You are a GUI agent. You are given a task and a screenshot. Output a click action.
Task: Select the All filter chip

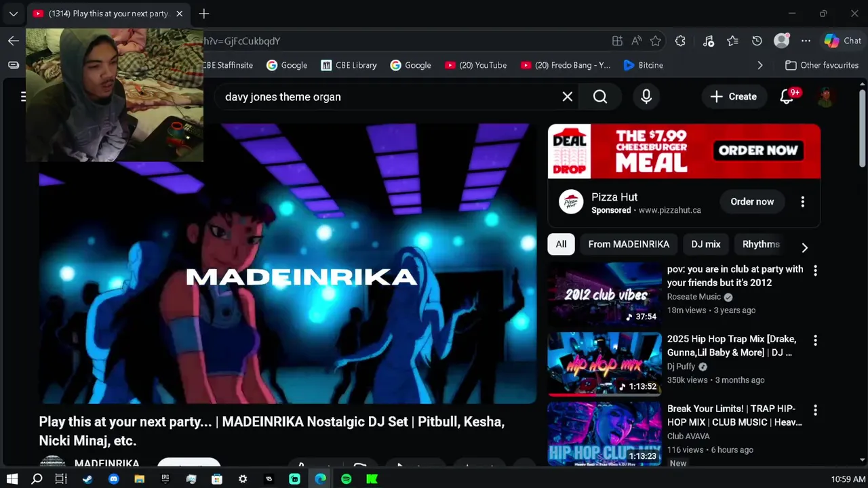(x=561, y=244)
